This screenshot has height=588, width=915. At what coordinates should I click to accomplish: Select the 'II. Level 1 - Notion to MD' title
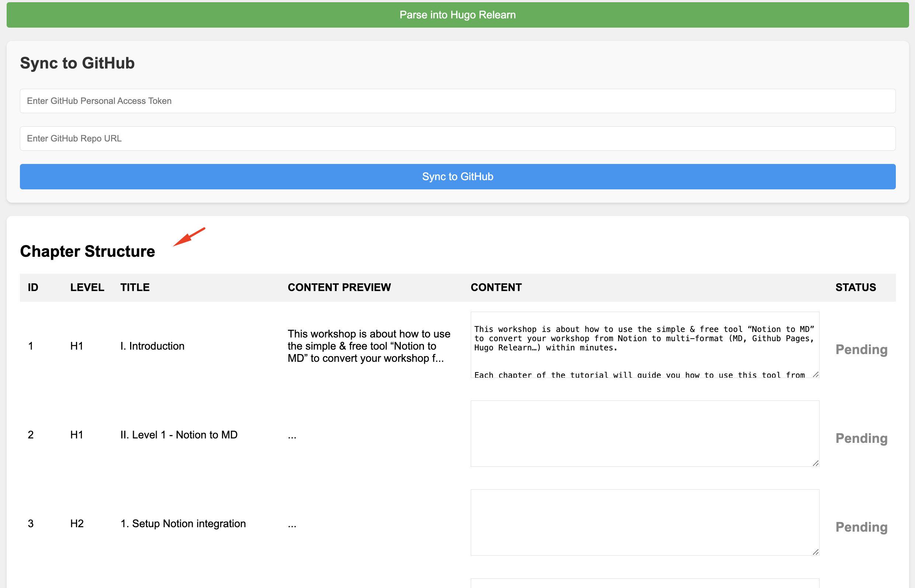coord(179,434)
